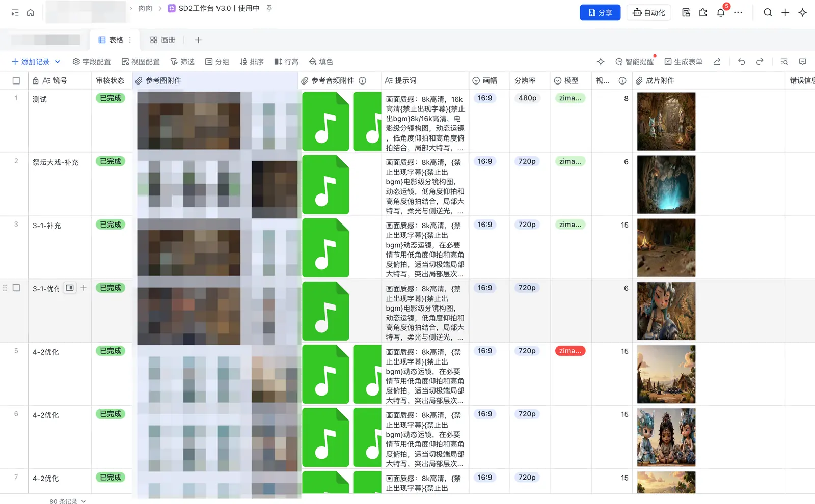Open blue cave thumbnail in 祭坛大戏-补充 row
Viewport: 815px width, 504px height.
(x=666, y=185)
